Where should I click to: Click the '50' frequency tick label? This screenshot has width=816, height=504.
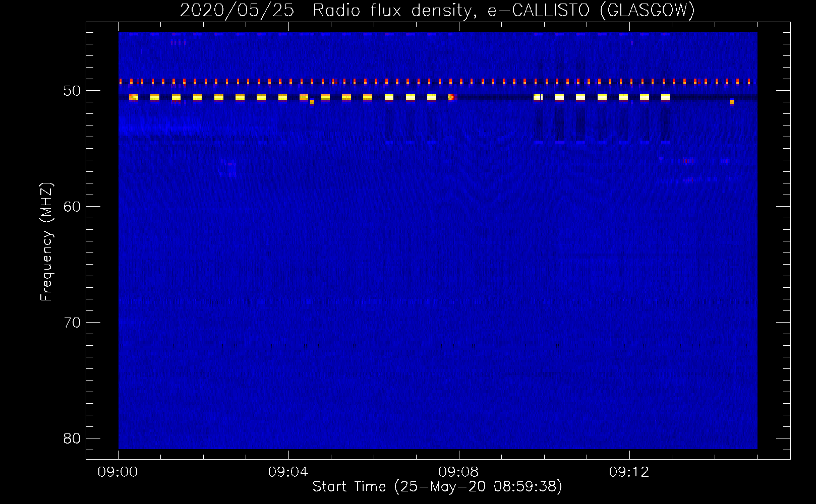[x=72, y=91]
